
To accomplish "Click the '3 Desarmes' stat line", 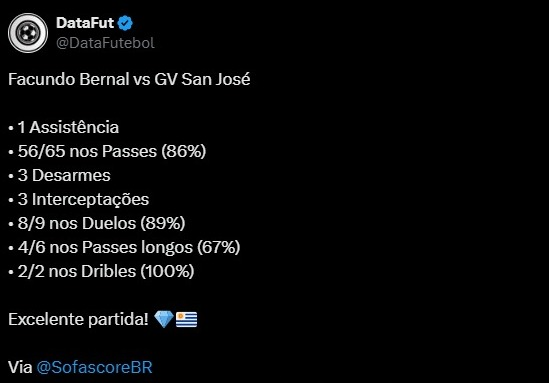I will click(x=60, y=175).
